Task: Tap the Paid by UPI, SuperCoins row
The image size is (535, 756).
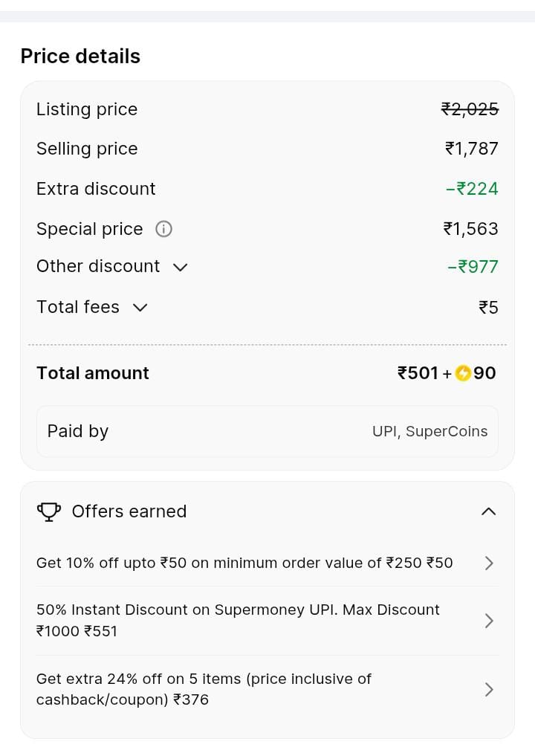Action: 267,431
